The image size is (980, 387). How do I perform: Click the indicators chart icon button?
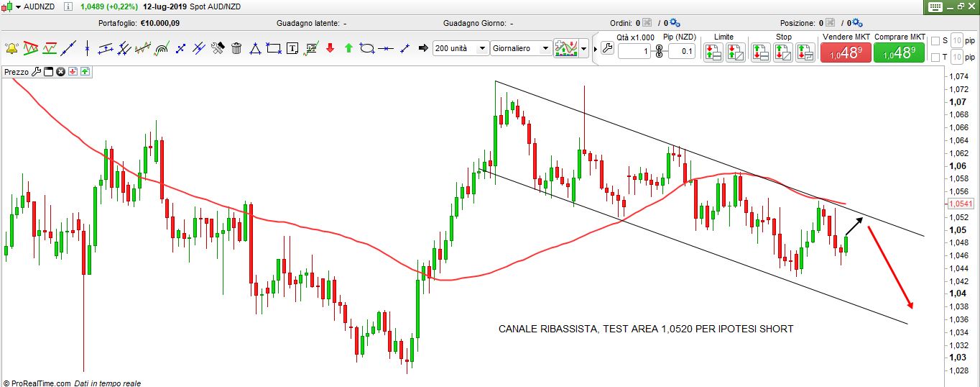[x=566, y=48]
